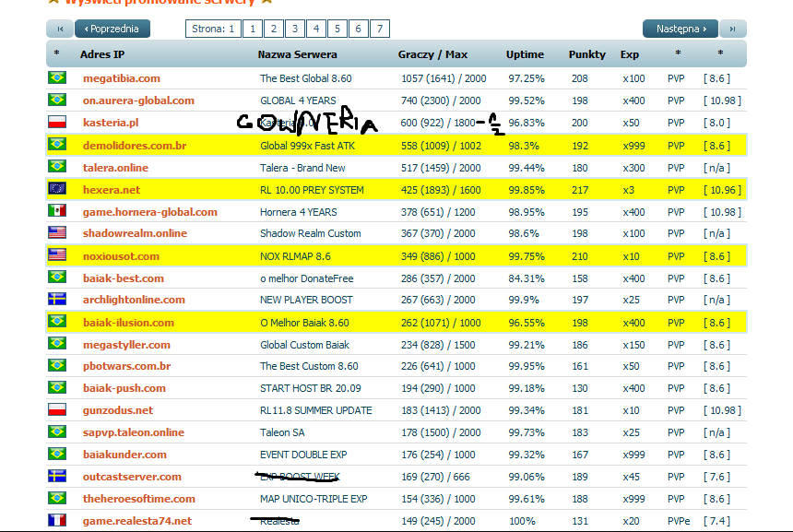The width and height of the screenshot is (793, 532).
Task: Click the Punkty column header
Action: (586, 54)
